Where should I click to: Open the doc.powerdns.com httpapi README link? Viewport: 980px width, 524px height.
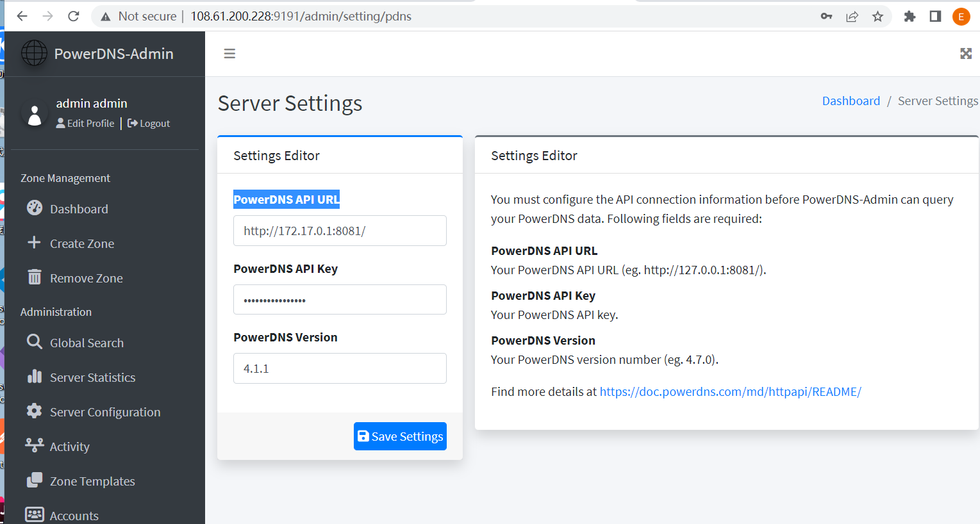(730, 391)
